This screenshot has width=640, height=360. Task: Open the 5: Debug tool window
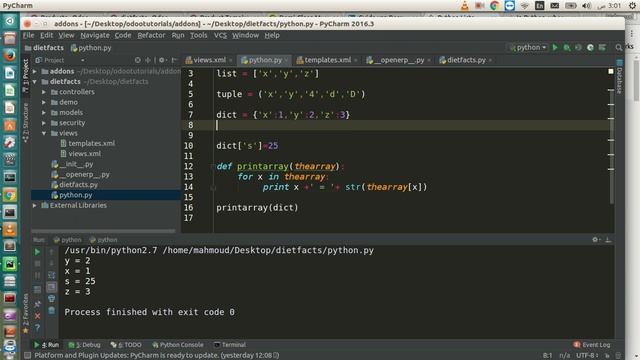[84, 345]
